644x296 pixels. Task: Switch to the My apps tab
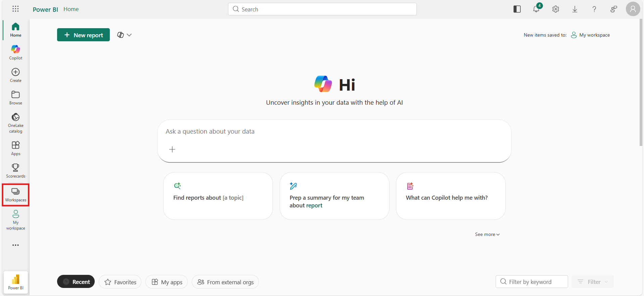[167, 282]
